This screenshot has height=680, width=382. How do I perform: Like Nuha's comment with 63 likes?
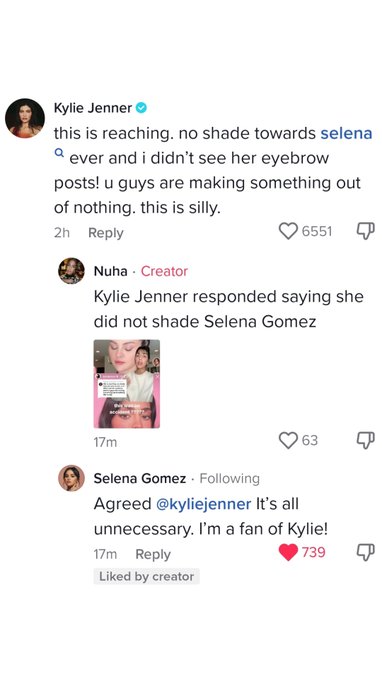coord(288,440)
